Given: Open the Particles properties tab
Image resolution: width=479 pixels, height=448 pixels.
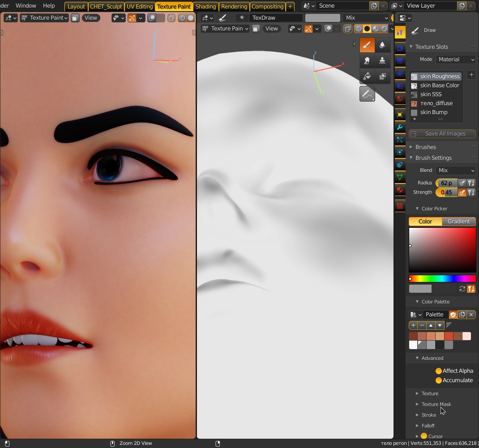Looking at the screenshot, I should pyautogui.click(x=400, y=140).
